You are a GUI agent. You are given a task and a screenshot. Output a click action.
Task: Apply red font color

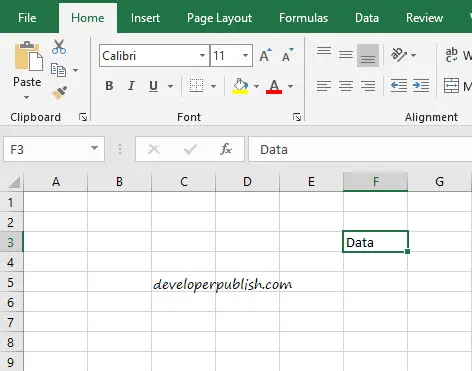(274, 86)
